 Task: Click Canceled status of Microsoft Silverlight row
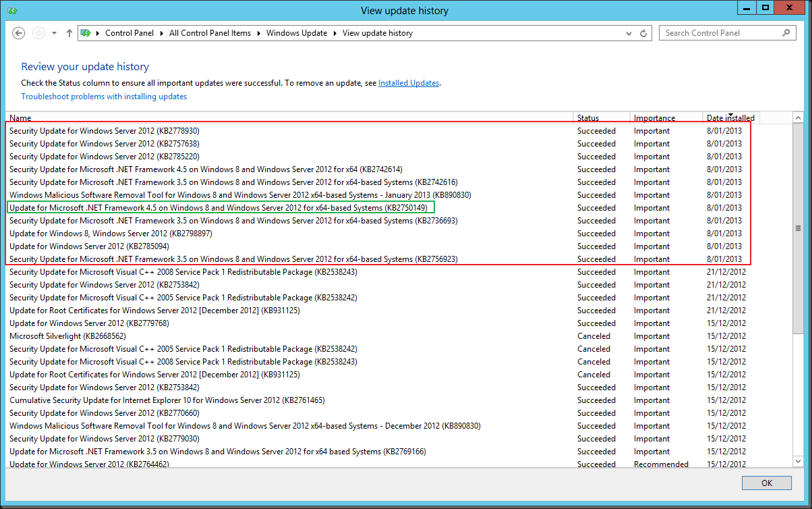pyautogui.click(x=593, y=336)
